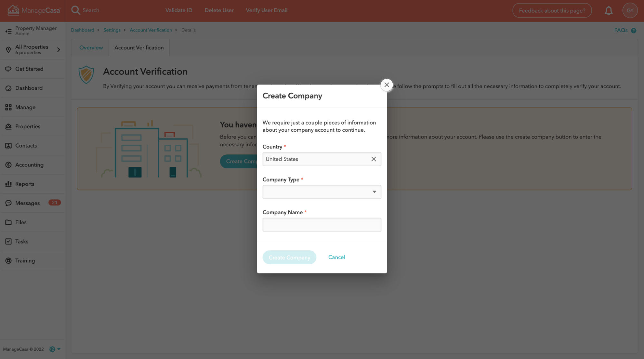Click Verify User Email in header
The width and height of the screenshot is (644, 359).
(x=266, y=10)
